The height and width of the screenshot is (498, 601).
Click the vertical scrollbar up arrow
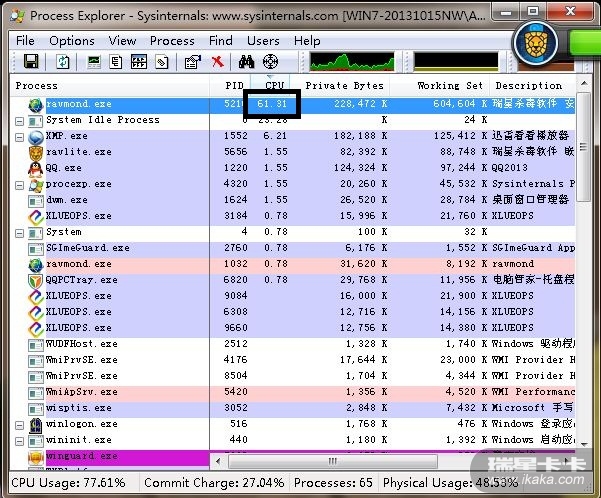pyautogui.click(x=584, y=83)
